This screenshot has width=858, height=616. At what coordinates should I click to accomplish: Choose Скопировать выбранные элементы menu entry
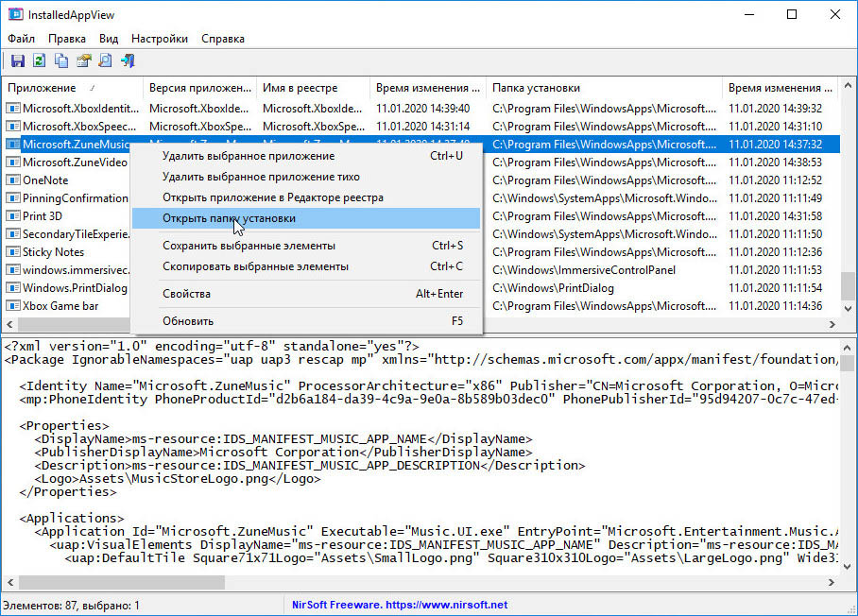pyautogui.click(x=306, y=266)
